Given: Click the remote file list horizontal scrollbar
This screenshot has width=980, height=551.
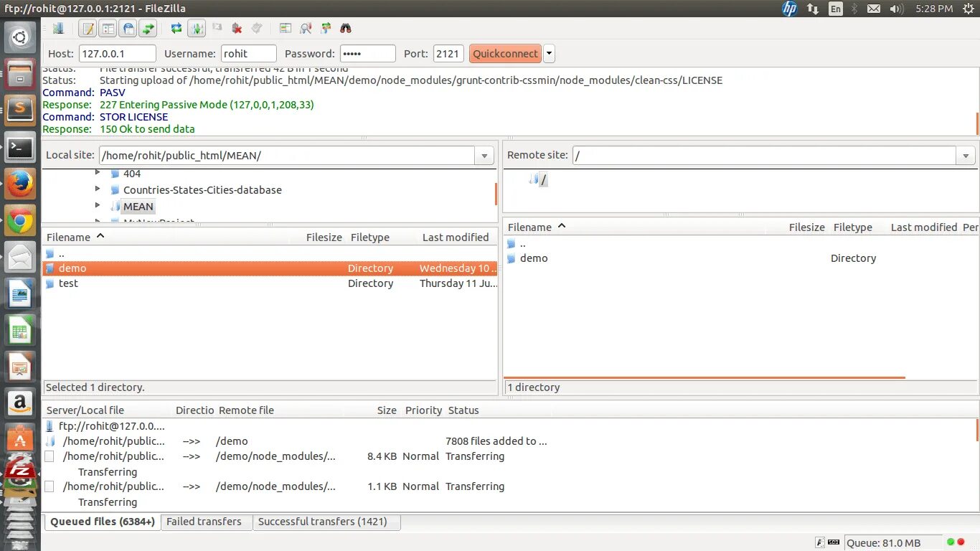Looking at the screenshot, I should click(x=705, y=377).
